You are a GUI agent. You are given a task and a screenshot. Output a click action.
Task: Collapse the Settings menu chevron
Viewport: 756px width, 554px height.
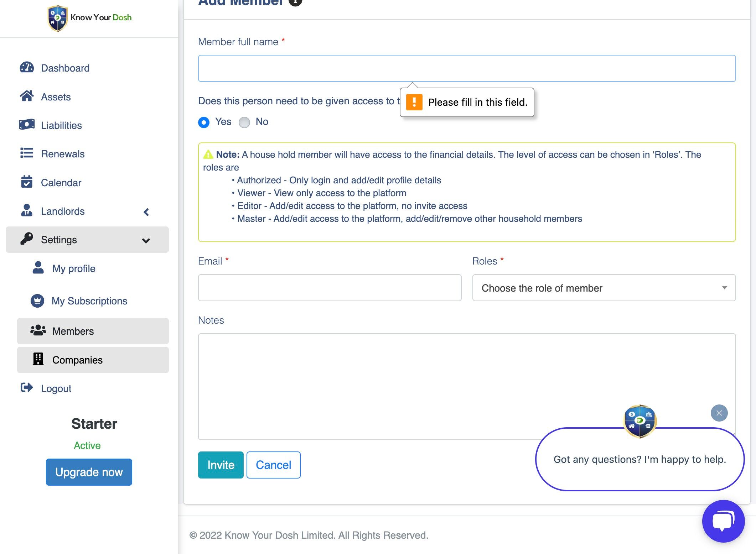coord(146,241)
